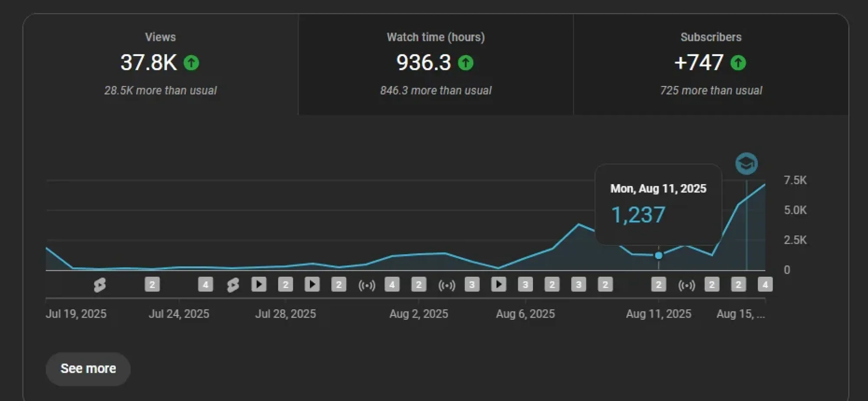Select the leftmost 4 videos badge
Screen dimensions: 868x401
point(205,285)
